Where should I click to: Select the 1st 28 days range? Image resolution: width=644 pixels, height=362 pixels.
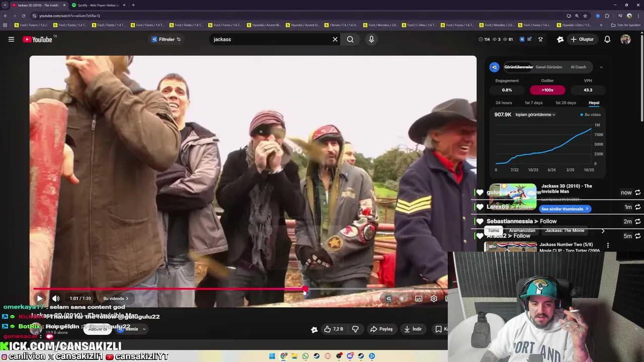(x=566, y=103)
